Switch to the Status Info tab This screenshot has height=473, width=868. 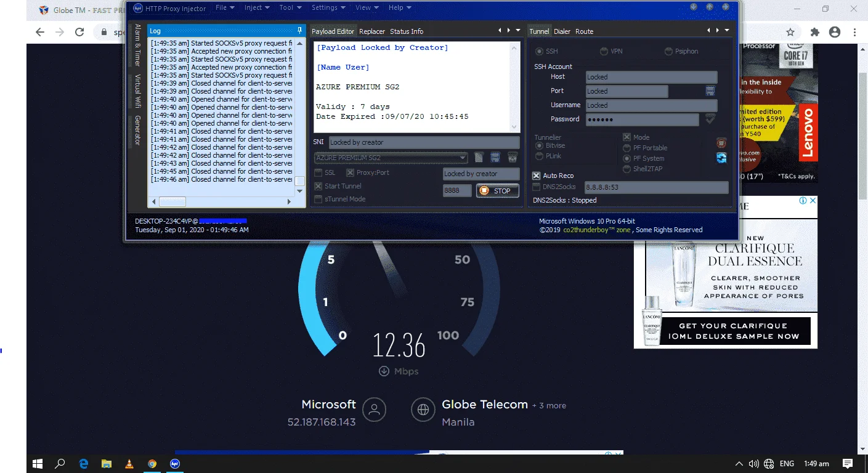point(407,31)
